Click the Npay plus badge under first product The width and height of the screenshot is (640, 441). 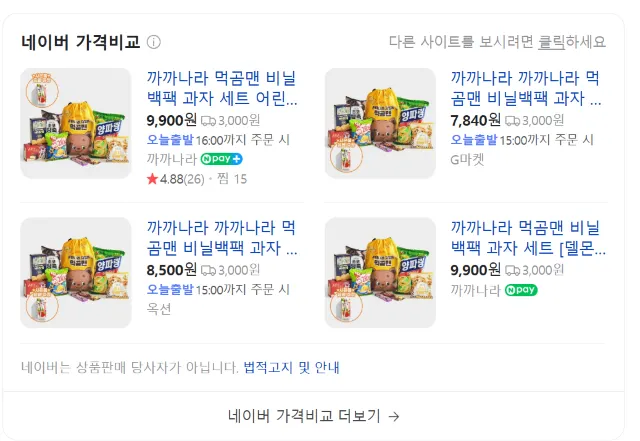click(222, 159)
